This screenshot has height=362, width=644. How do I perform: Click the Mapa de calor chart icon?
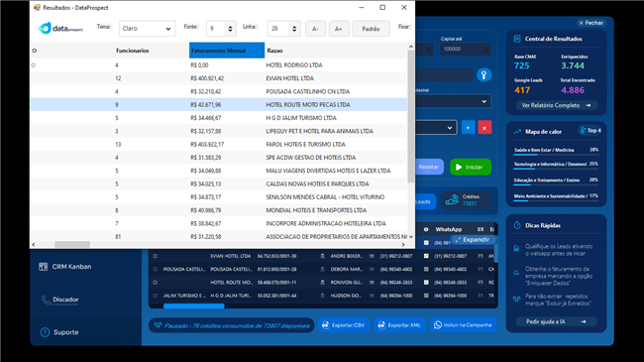coord(516,132)
